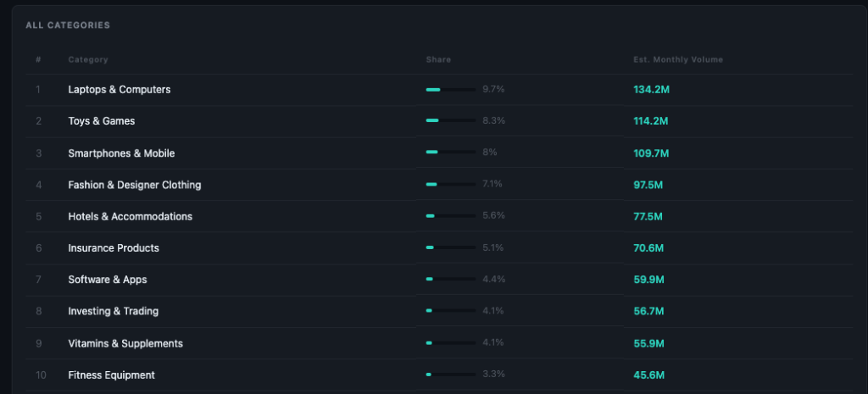The image size is (868, 394).
Task: Click the 45.6M monthly volume value
Action: (x=648, y=375)
